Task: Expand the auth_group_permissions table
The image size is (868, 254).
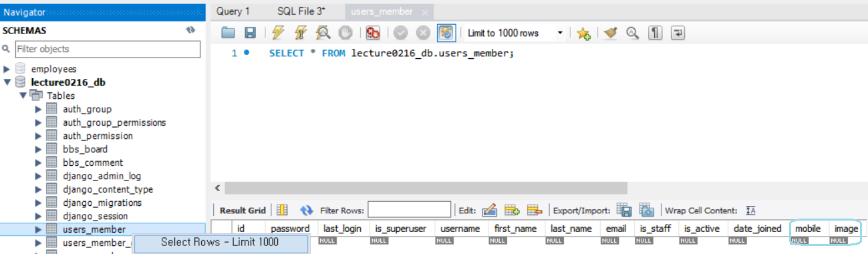Action: 39,122
